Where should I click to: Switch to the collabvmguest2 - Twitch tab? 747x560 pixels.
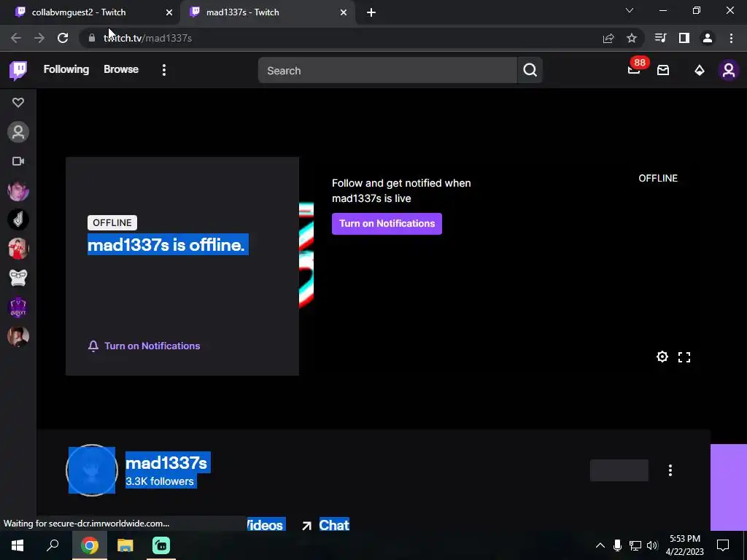point(91,12)
